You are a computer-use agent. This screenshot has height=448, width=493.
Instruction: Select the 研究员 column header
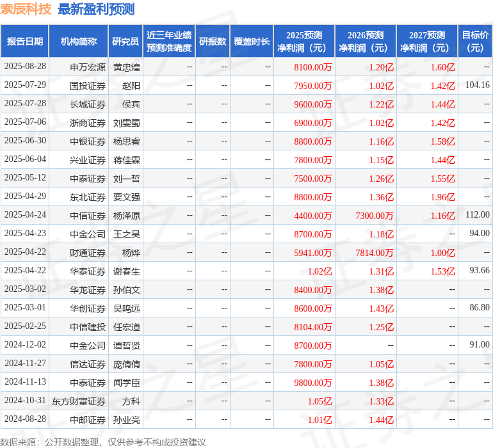(125, 42)
